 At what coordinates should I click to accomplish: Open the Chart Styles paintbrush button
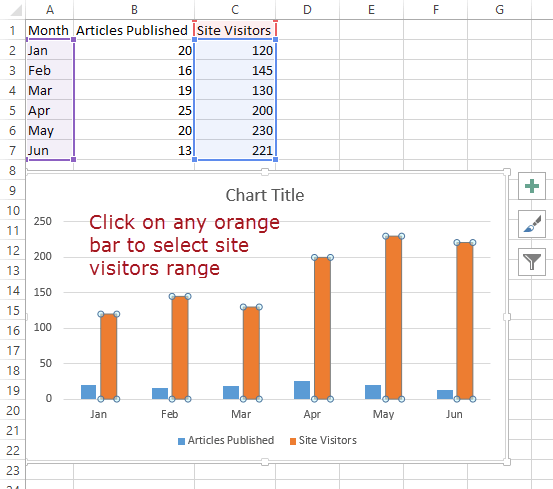coord(531,224)
